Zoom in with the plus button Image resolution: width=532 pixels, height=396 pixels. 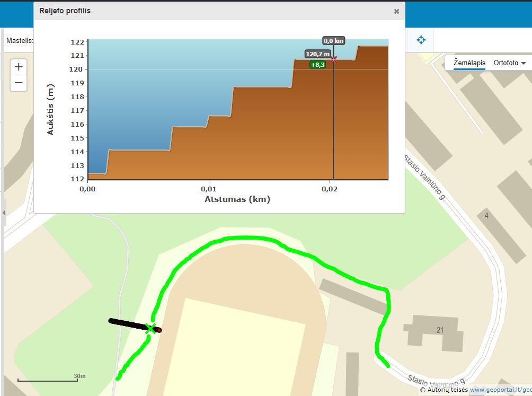(19, 67)
